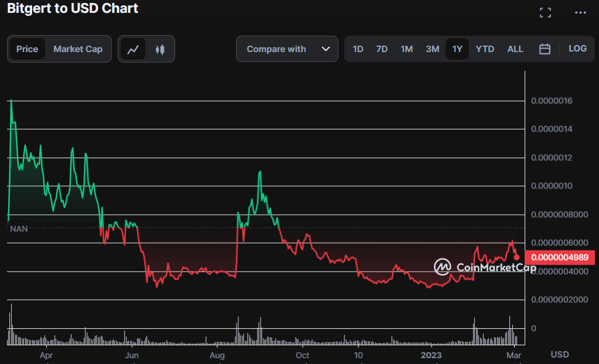Toggle LOG scale on the chart

tap(577, 49)
